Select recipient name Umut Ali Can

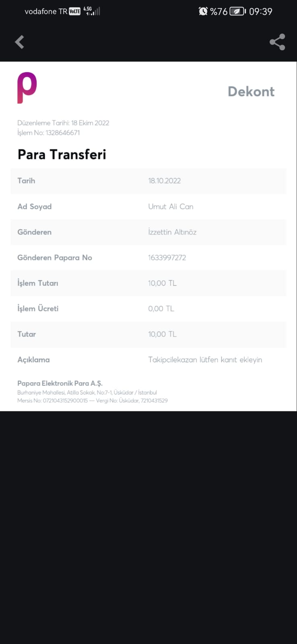[171, 206]
